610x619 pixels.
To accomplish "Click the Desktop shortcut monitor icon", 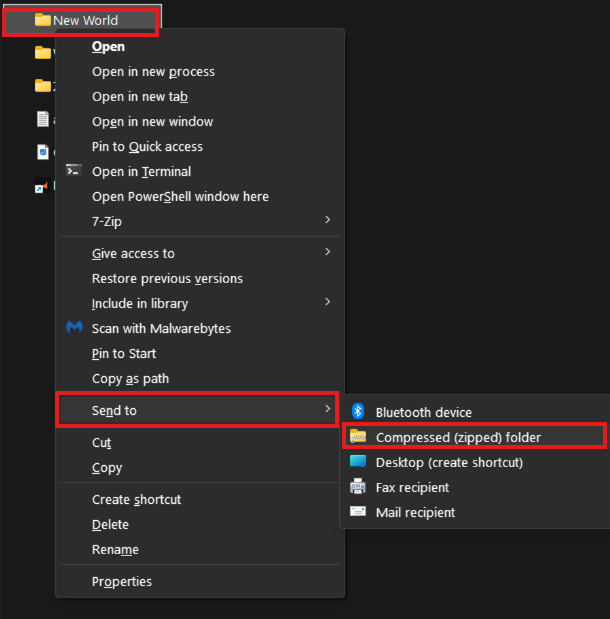I will point(358,462).
